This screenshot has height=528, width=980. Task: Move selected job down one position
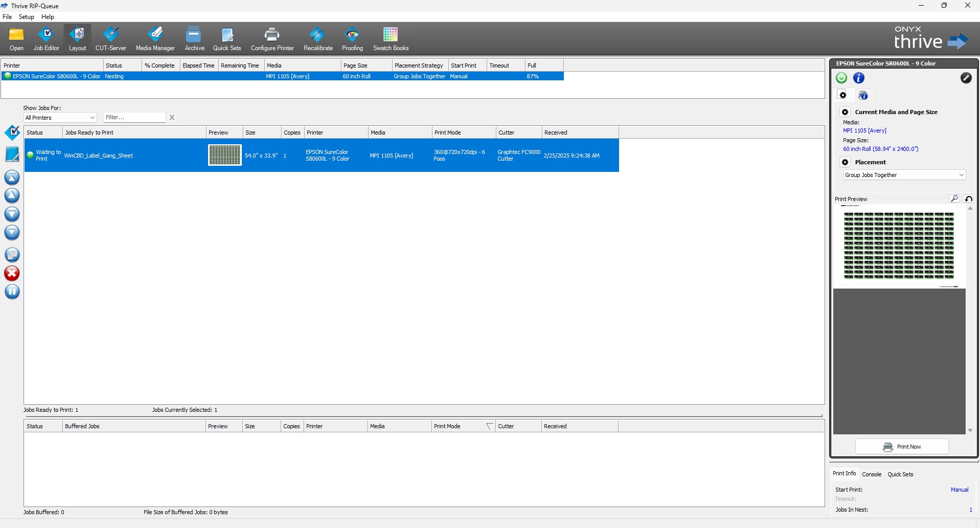[12, 214]
